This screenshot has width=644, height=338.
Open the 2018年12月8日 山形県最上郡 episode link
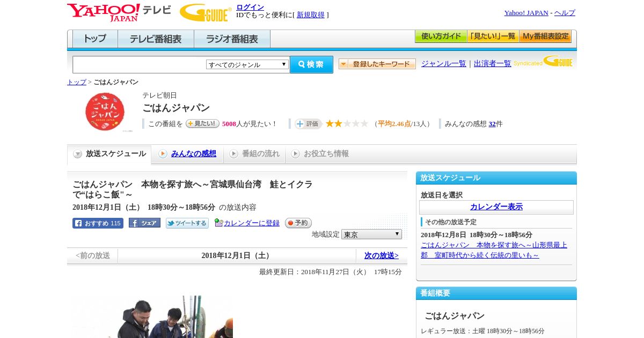click(x=494, y=250)
